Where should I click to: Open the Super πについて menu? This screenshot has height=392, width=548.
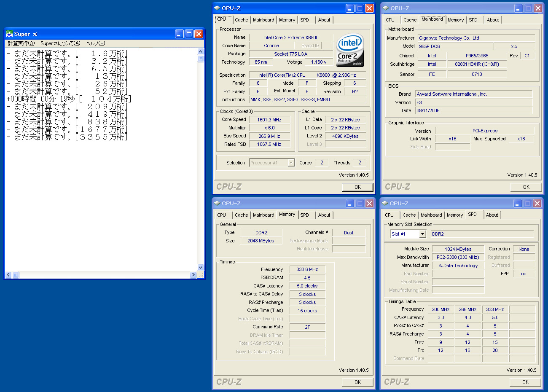pos(60,43)
